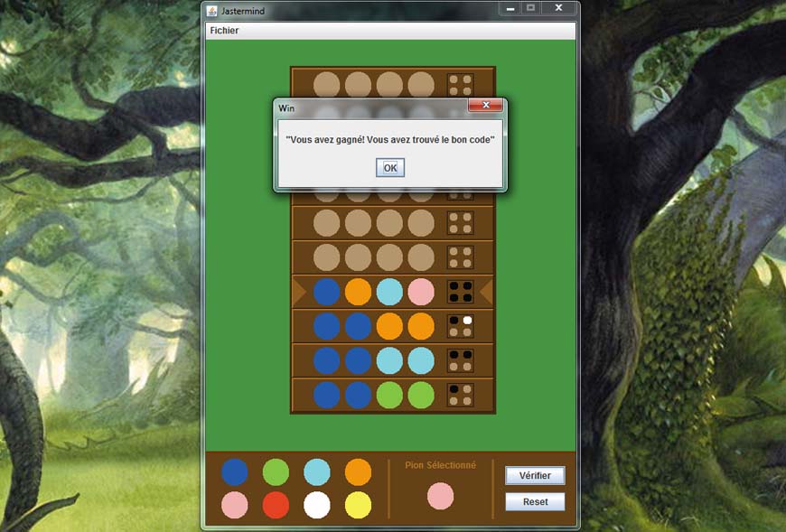This screenshot has width=786, height=532.
Task: Pick the green peg from the palette
Action: [276, 472]
